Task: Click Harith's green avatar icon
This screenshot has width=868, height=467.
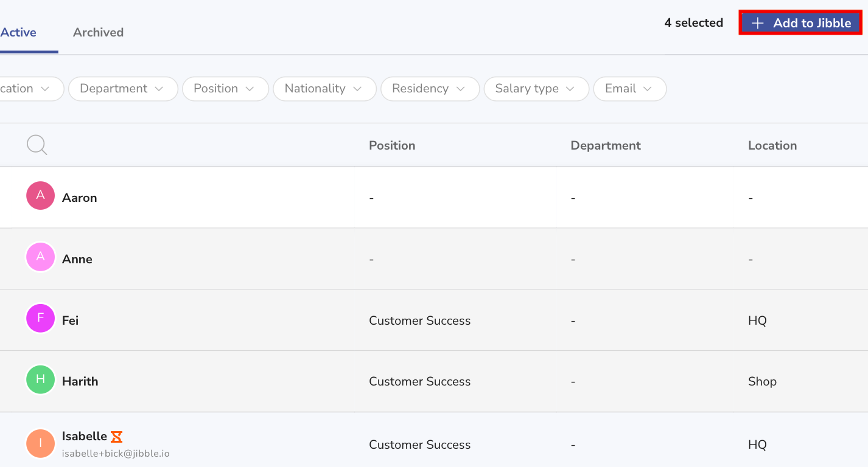Action: pos(40,379)
